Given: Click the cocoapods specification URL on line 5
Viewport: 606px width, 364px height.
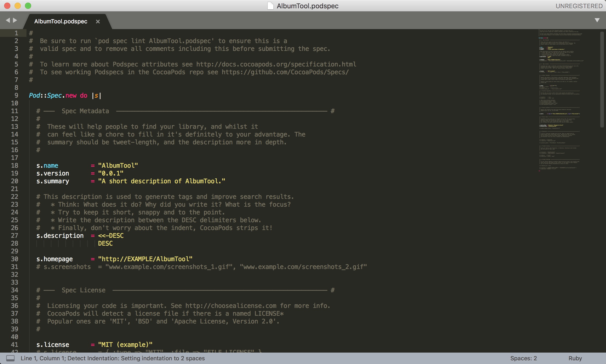Looking at the screenshot, I should pos(276,64).
